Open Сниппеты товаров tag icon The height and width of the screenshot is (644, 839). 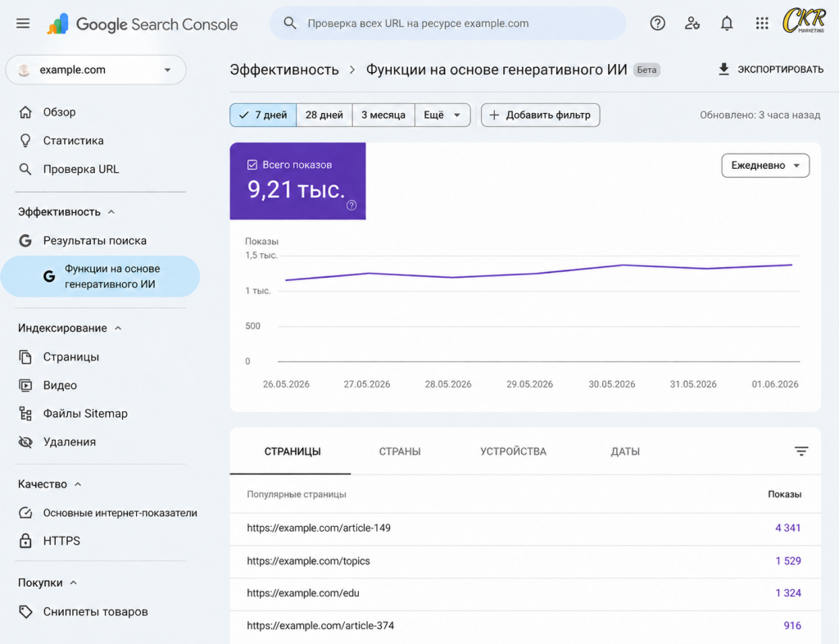[x=25, y=611]
